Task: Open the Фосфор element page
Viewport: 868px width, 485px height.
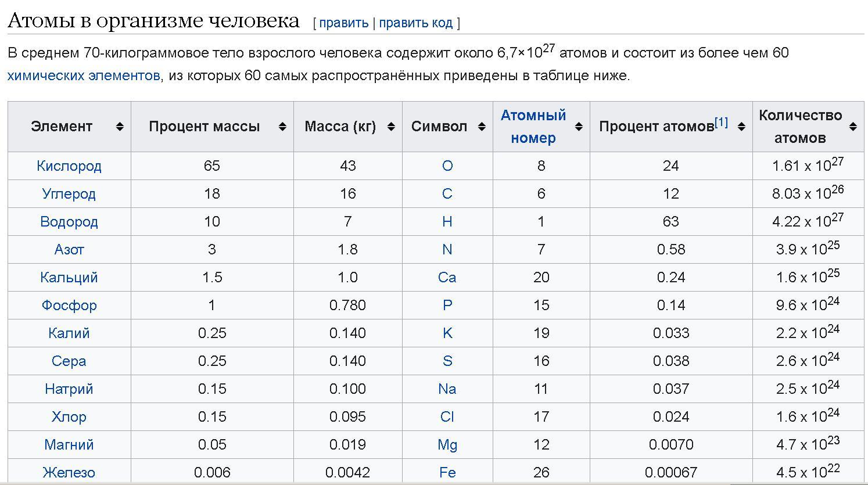Action: (x=69, y=306)
